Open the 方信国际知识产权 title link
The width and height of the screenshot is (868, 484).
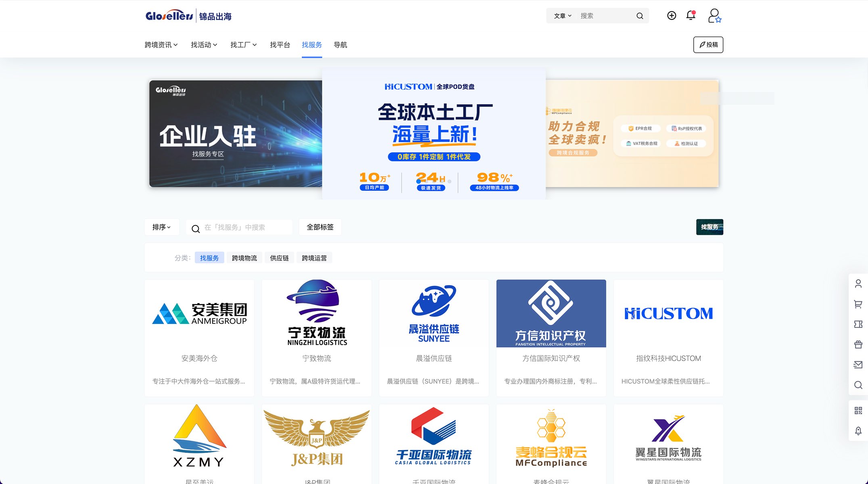551,358
